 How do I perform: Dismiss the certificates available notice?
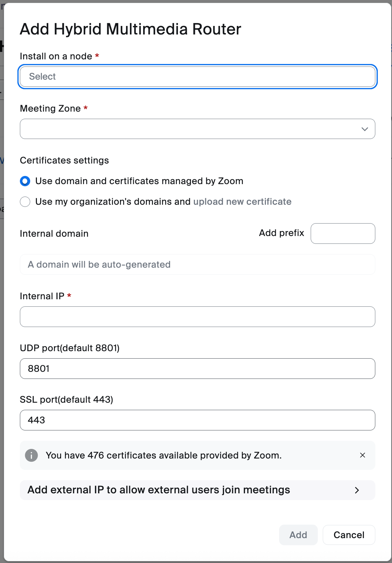click(x=363, y=455)
